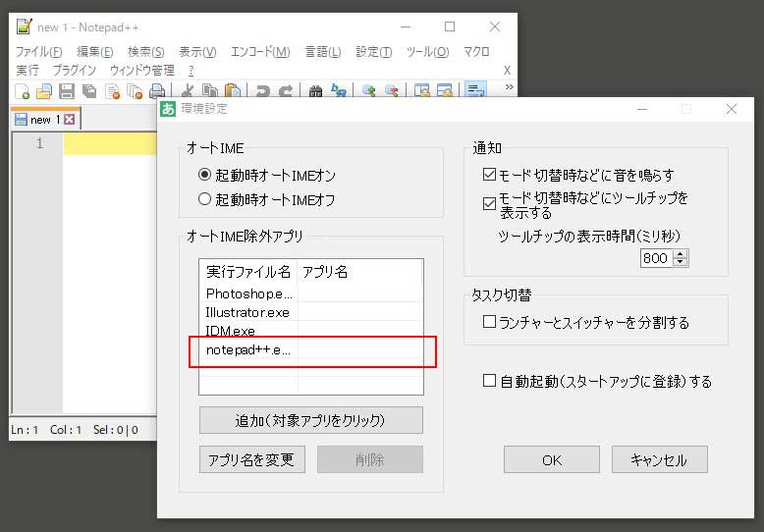Click the Close All documents toolbar icon
764x532 pixels.
coord(135,91)
